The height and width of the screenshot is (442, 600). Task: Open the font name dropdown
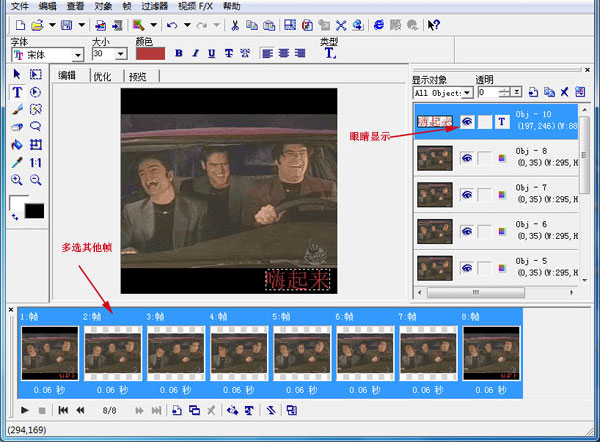(x=78, y=55)
